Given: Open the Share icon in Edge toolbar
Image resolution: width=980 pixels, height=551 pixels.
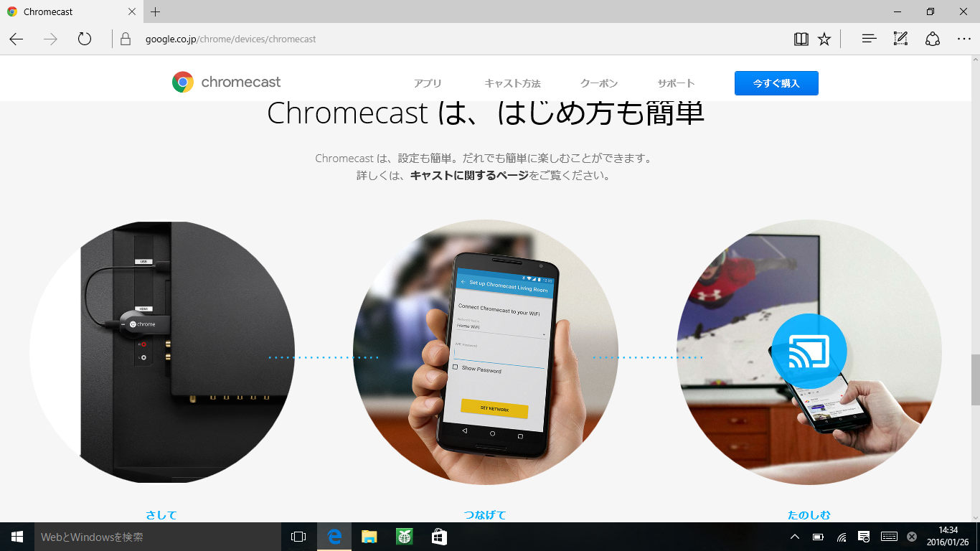Looking at the screenshot, I should (932, 39).
